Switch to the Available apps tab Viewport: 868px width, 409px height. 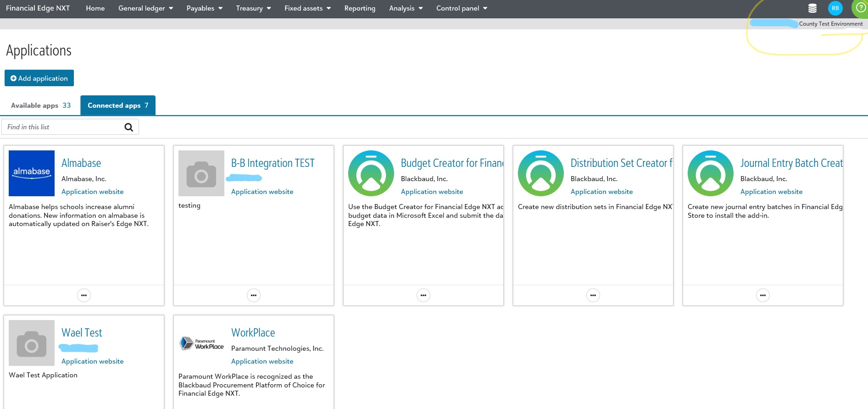[x=41, y=105]
